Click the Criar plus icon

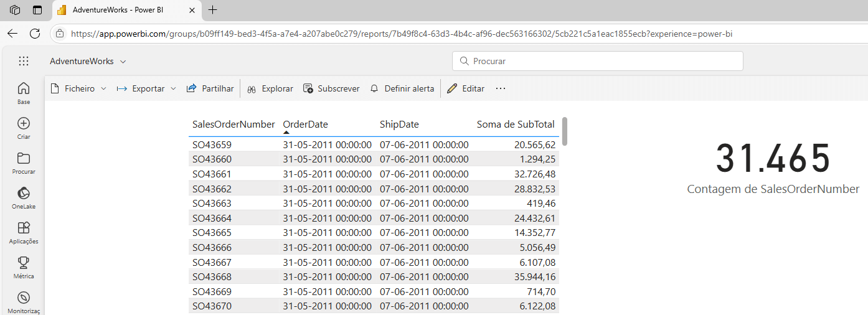[x=24, y=123]
